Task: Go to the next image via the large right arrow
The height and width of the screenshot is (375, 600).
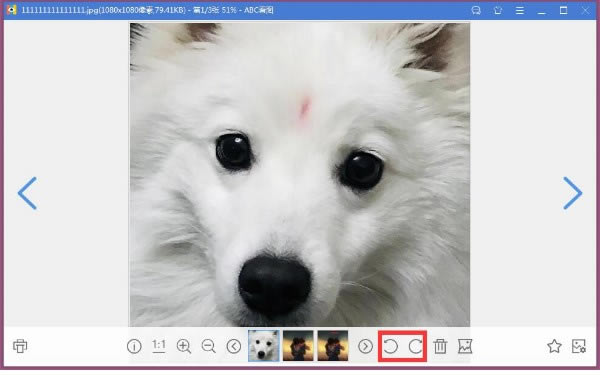Action: [x=572, y=193]
